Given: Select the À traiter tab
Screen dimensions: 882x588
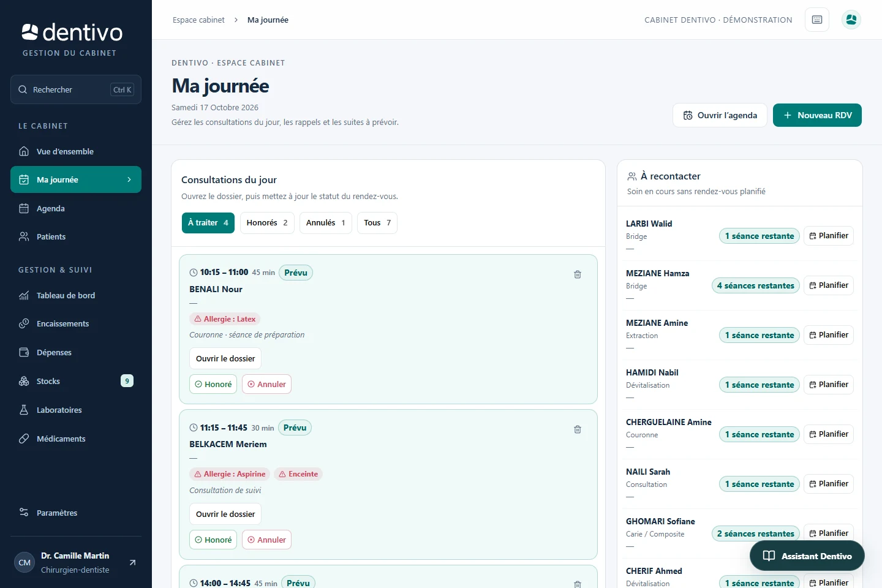Looking at the screenshot, I should click(208, 223).
